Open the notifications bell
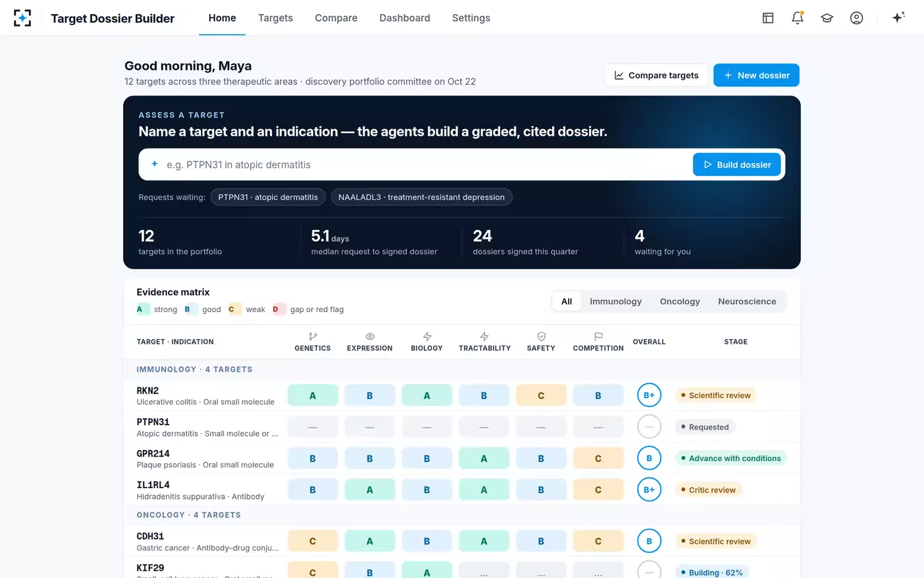Image resolution: width=924 pixels, height=578 pixels. [x=798, y=18]
